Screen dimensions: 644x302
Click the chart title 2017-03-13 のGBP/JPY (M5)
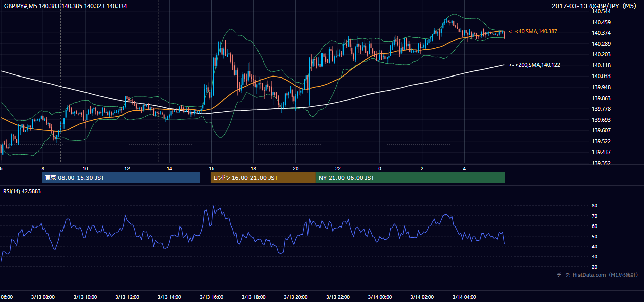[x=595, y=6]
